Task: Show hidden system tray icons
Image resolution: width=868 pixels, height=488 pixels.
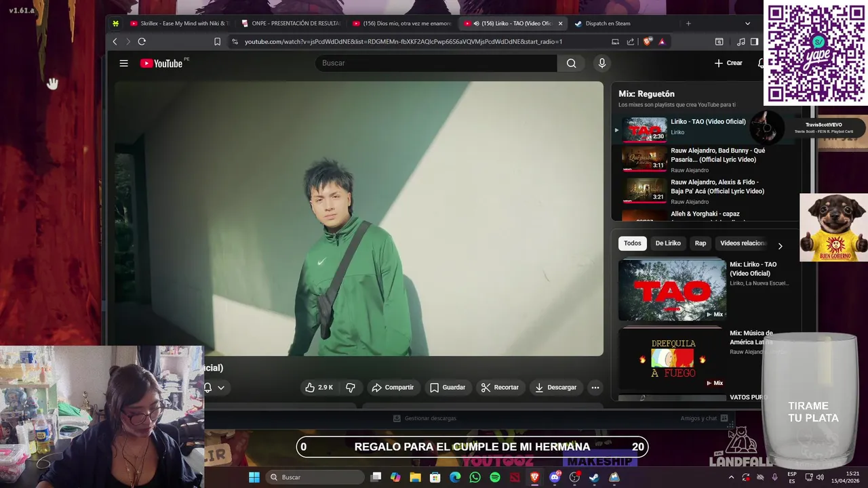Action: pyautogui.click(x=731, y=477)
